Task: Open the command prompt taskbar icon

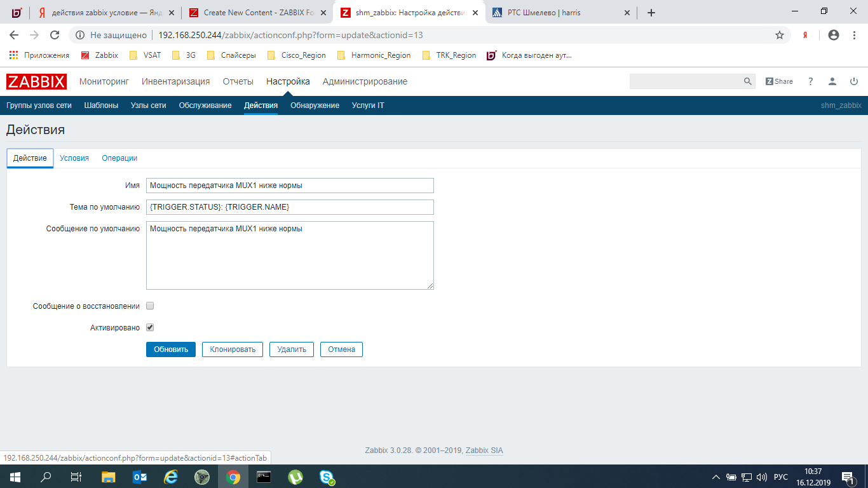Action: tap(264, 477)
